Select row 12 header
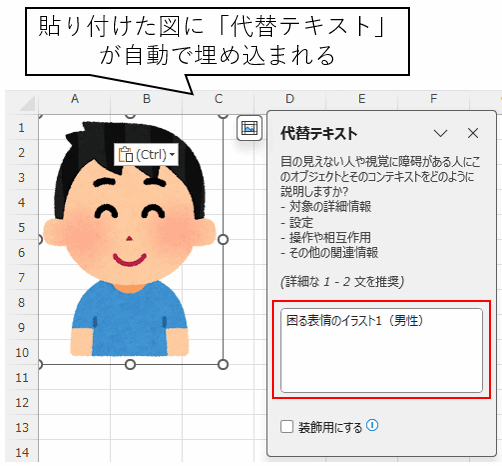The image size is (502, 466). 21,403
